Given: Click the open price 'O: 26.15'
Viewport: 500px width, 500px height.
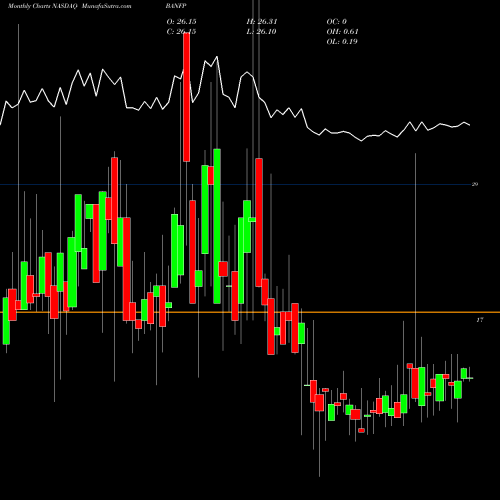Looking at the screenshot, I should click(181, 22).
